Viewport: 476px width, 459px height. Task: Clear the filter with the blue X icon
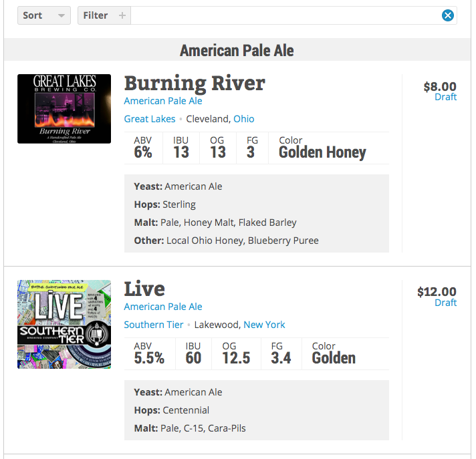(x=447, y=15)
